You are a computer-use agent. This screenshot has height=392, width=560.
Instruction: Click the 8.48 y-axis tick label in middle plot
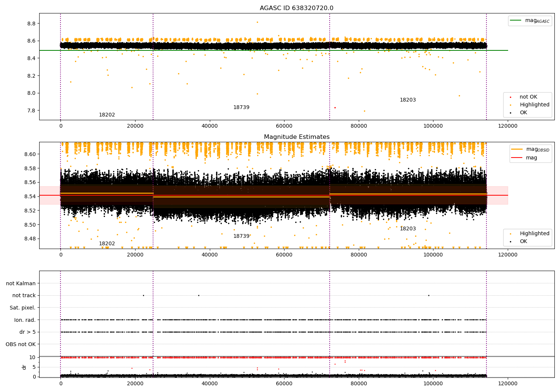(30, 239)
